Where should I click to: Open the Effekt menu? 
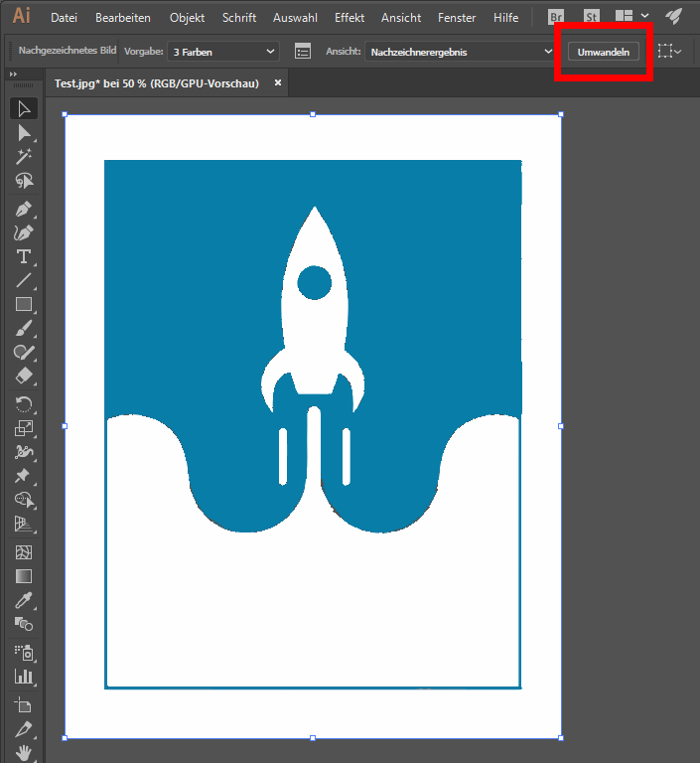point(350,18)
